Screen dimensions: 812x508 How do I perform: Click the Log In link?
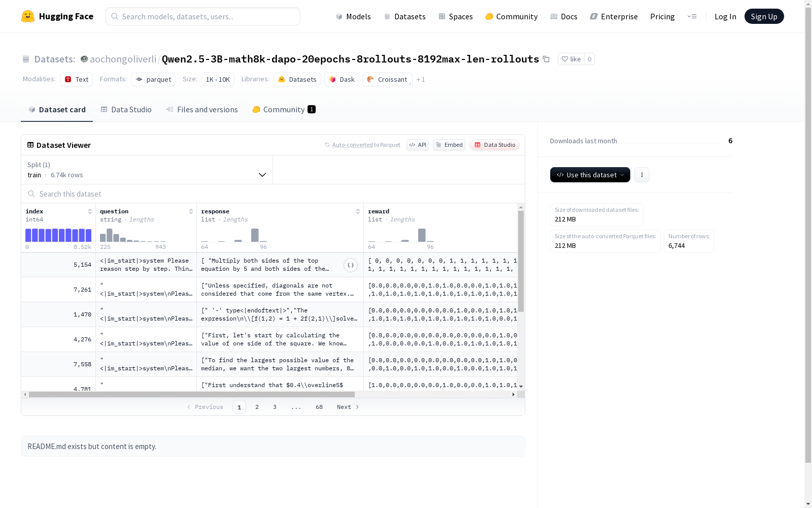725,16
